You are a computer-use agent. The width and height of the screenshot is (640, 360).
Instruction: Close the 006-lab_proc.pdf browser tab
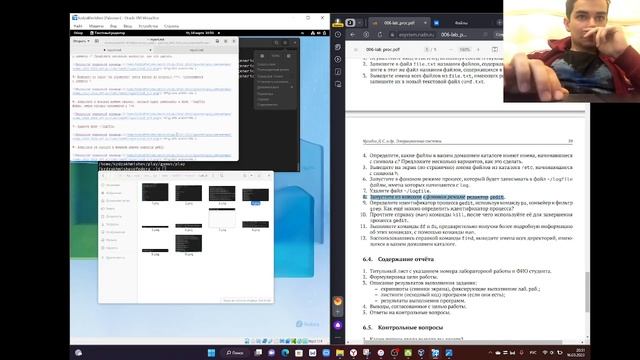pos(425,23)
